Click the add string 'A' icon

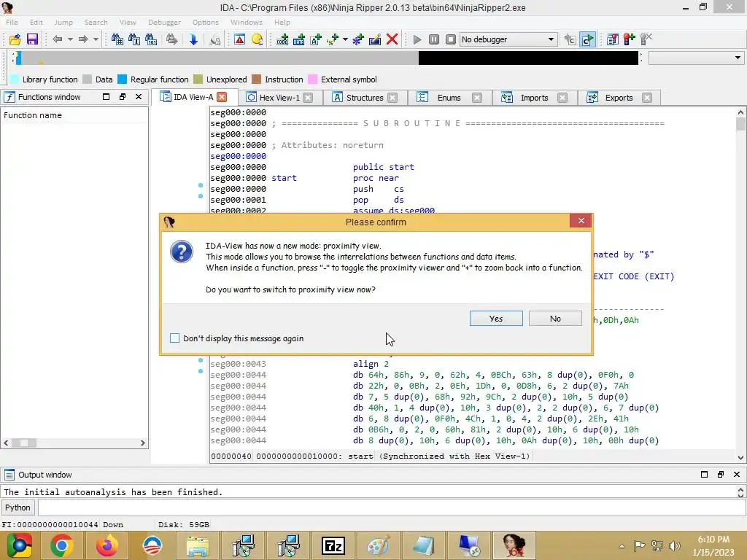(x=316, y=39)
